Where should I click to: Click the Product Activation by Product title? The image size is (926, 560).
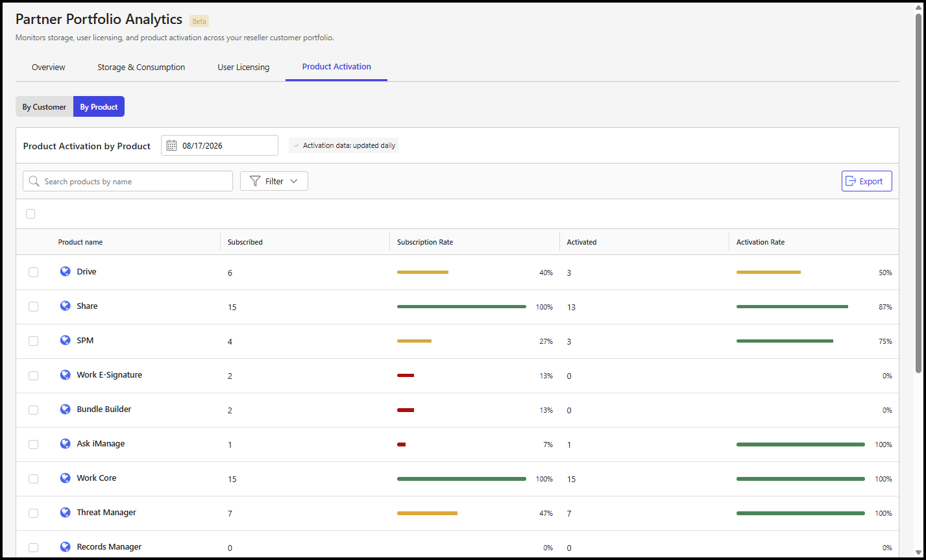pos(87,146)
